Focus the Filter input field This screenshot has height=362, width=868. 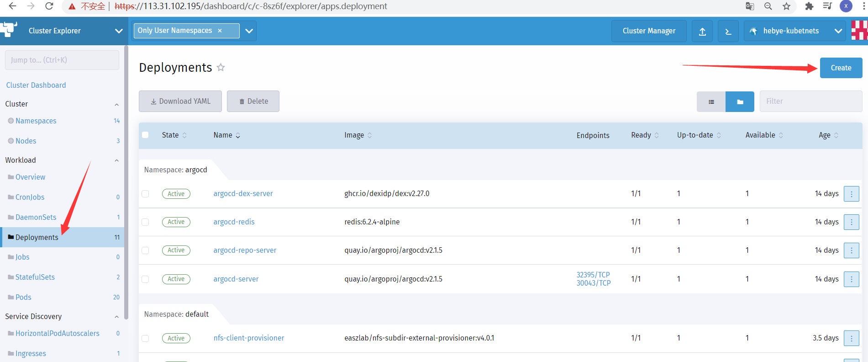811,101
